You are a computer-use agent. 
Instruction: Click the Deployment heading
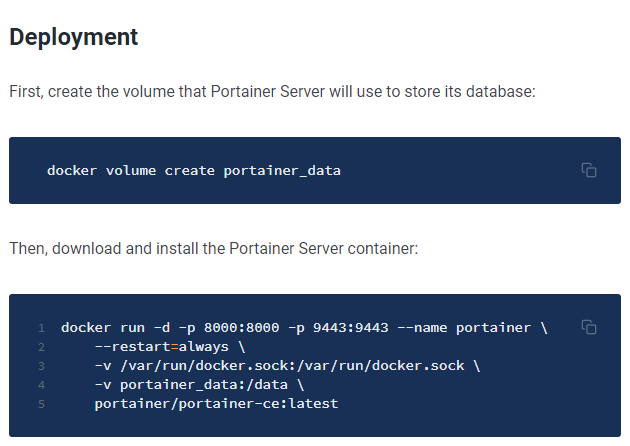pyautogui.click(x=74, y=37)
